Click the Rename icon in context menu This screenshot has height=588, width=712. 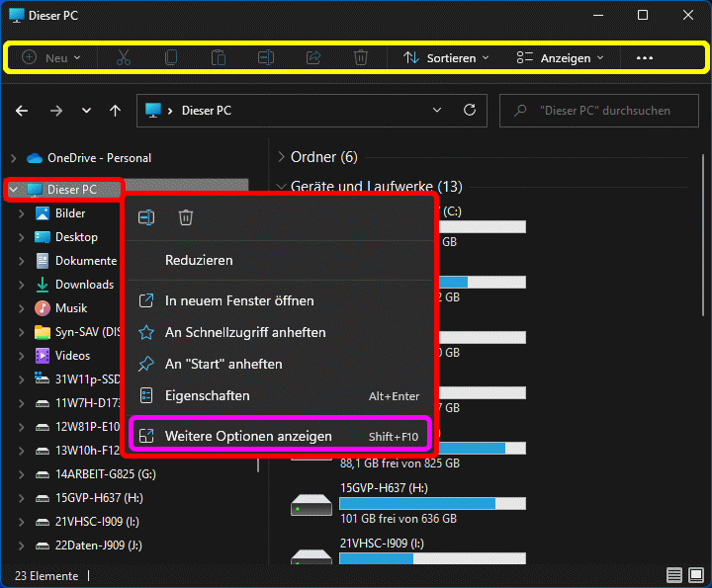coord(146,217)
